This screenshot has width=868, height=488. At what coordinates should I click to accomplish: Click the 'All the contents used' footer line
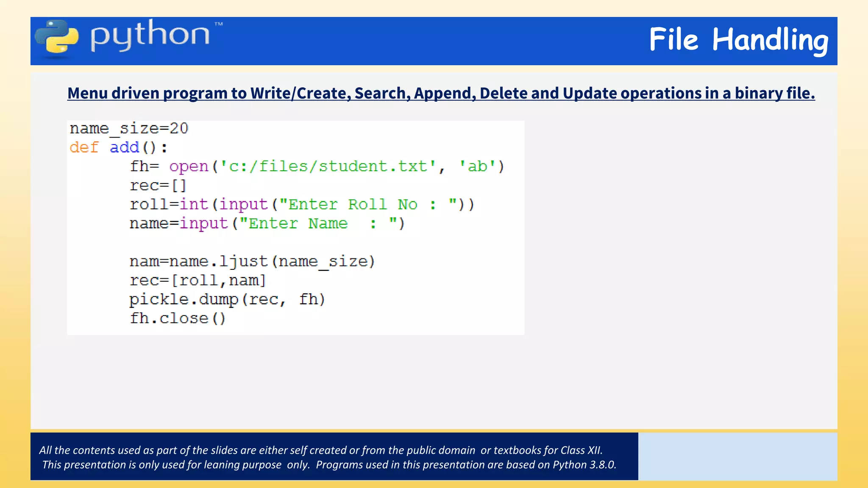pos(321,450)
